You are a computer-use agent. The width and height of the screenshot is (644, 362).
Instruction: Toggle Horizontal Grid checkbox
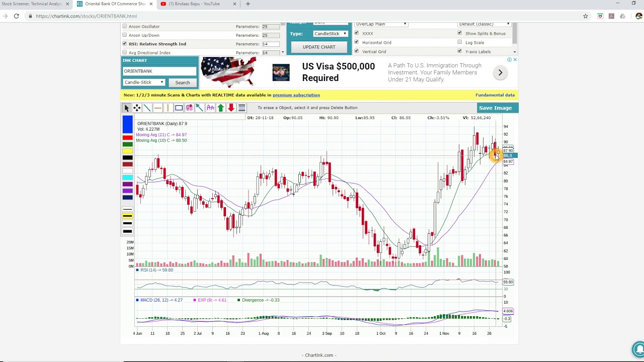[x=357, y=42]
